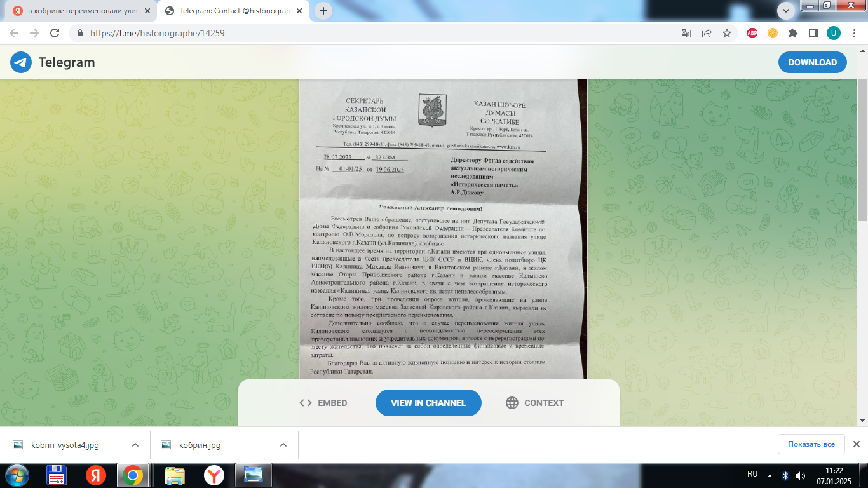
Task: Click the share page icon in address bar
Action: pos(707,33)
